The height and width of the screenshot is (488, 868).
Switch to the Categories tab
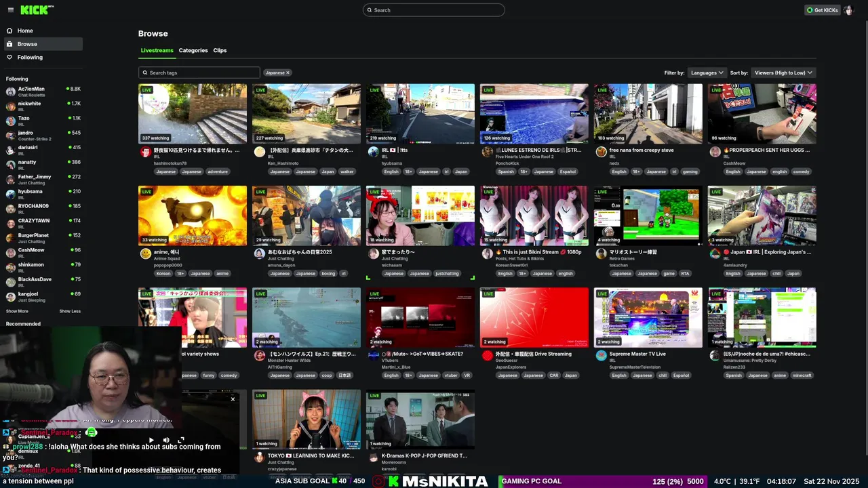(193, 50)
